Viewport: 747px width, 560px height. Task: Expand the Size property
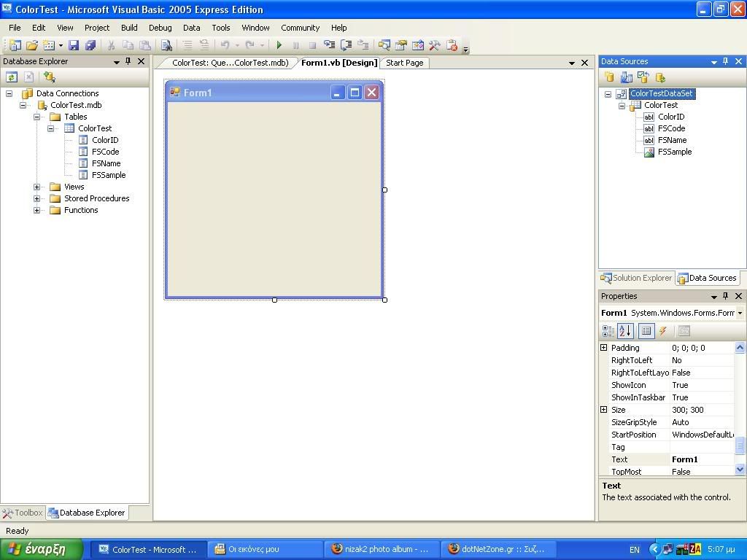click(603, 410)
